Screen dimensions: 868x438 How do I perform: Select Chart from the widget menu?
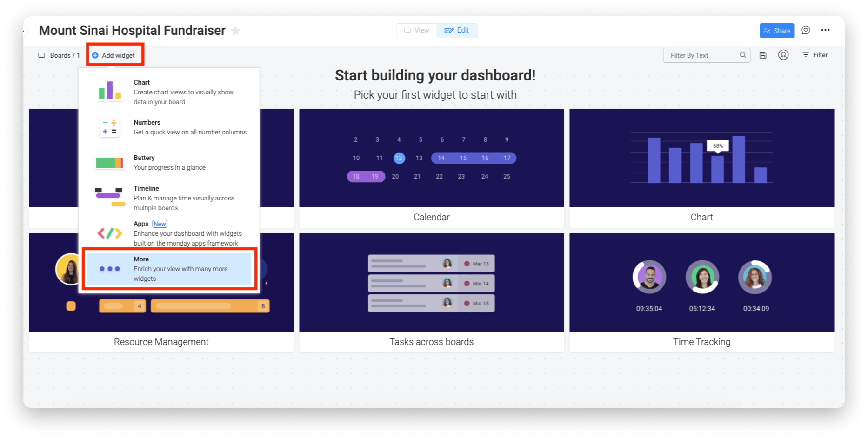pyautogui.click(x=169, y=92)
